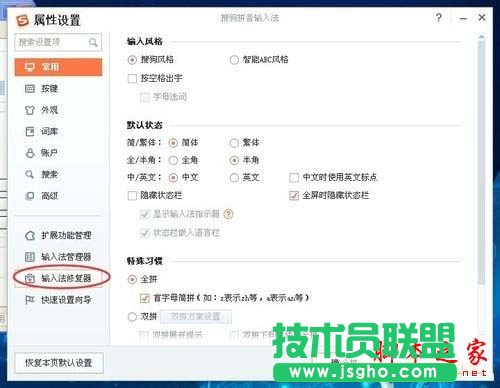This screenshot has height=388, width=500.
Task: Close the 属性设置 window
Action: tap(482, 17)
